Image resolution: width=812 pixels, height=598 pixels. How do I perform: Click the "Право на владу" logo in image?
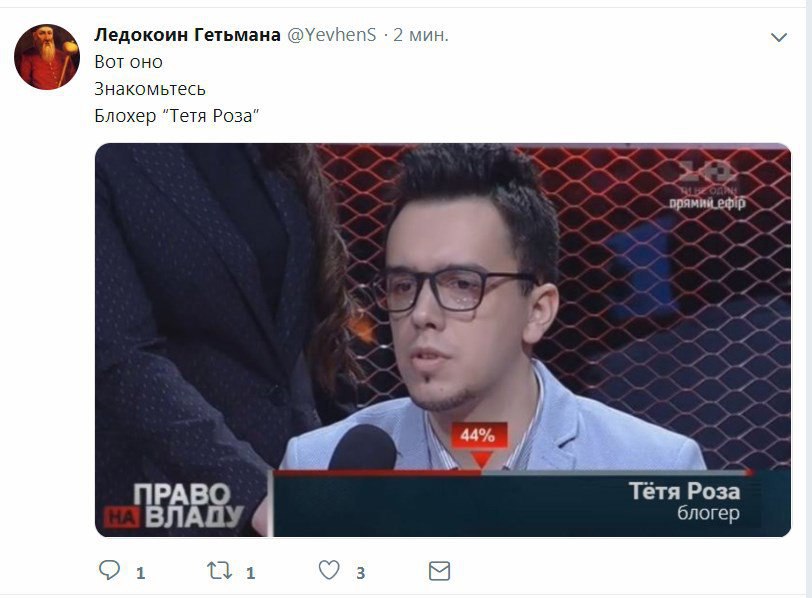173,505
